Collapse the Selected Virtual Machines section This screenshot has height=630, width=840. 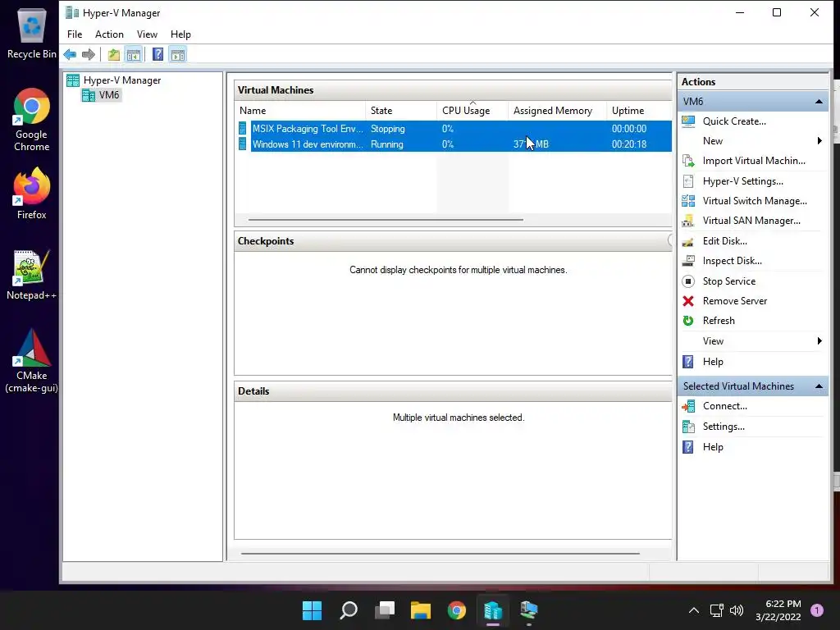click(819, 386)
